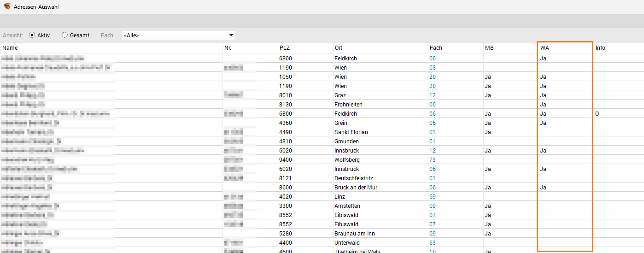Viewport: 644px width, 253px height.
Task: Sort by the Name column header
Action: coord(10,48)
